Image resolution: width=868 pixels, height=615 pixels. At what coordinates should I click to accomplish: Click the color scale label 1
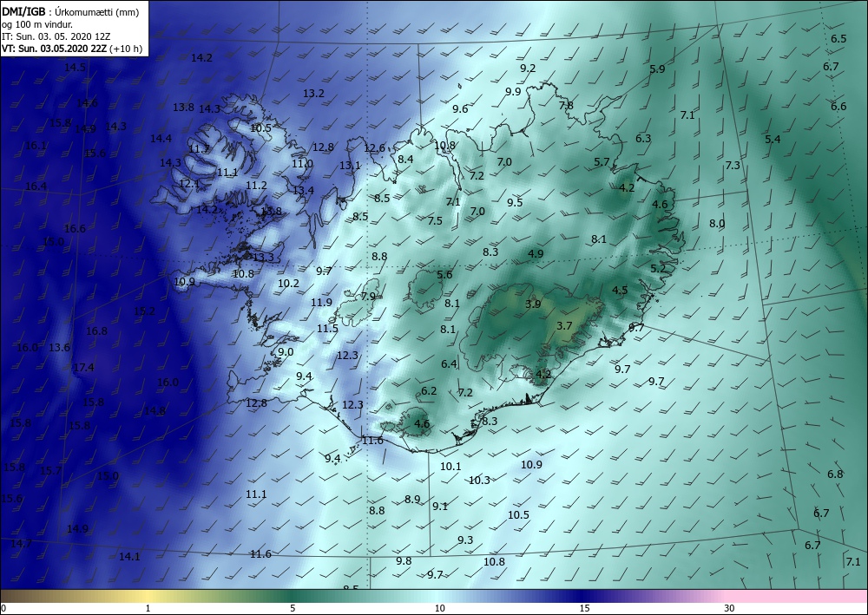tap(148, 608)
